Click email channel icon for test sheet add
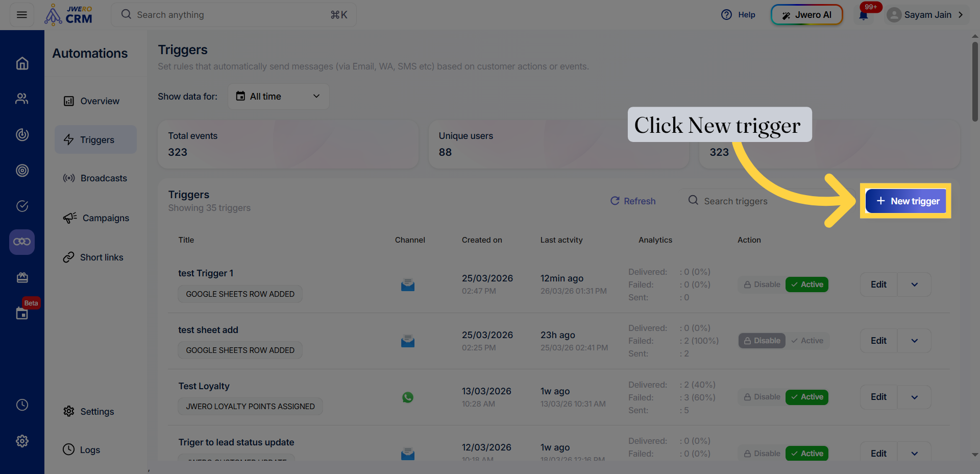 click(x=408, y=341)
